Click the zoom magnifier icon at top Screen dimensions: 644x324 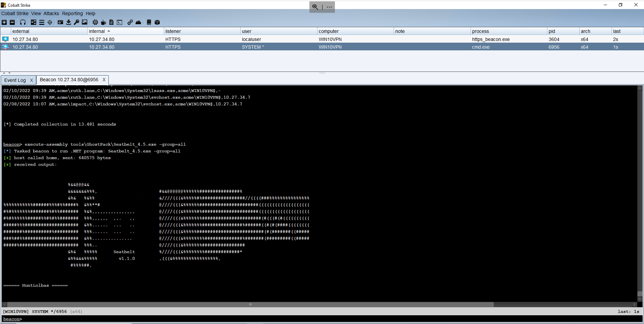pos(315,7)
